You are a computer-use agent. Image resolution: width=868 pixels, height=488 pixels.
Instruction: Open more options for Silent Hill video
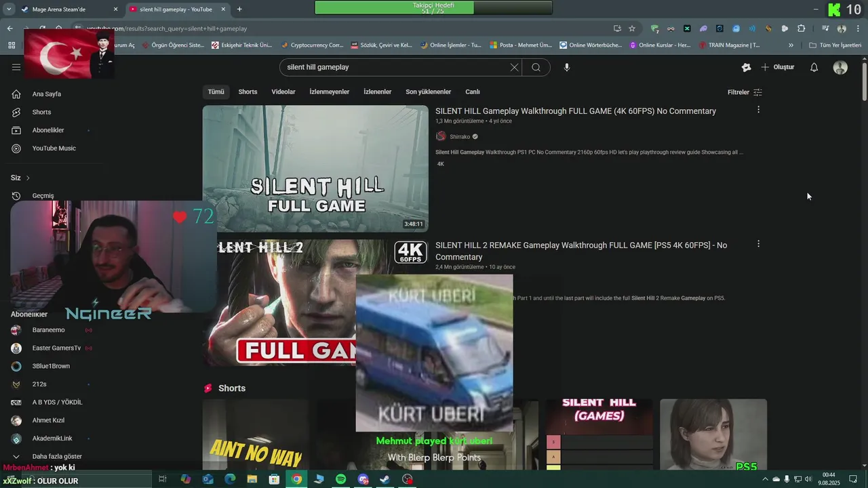758,110
